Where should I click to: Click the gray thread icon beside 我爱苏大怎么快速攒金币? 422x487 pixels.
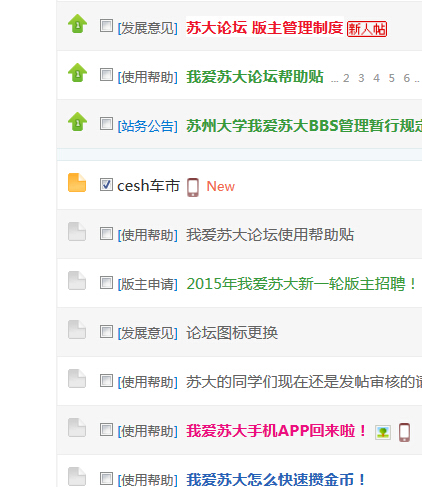coord(77,477)
